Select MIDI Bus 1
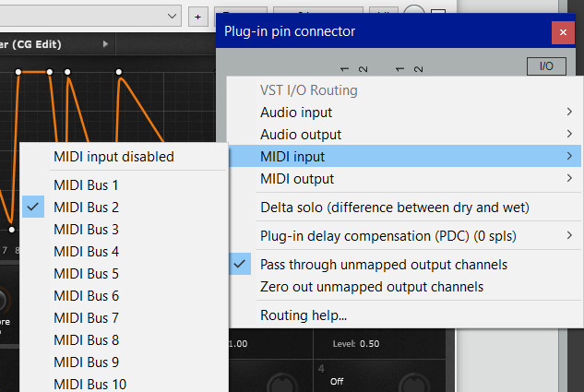The height and width of the screenshot is (392, 584). tap(86, 185)
